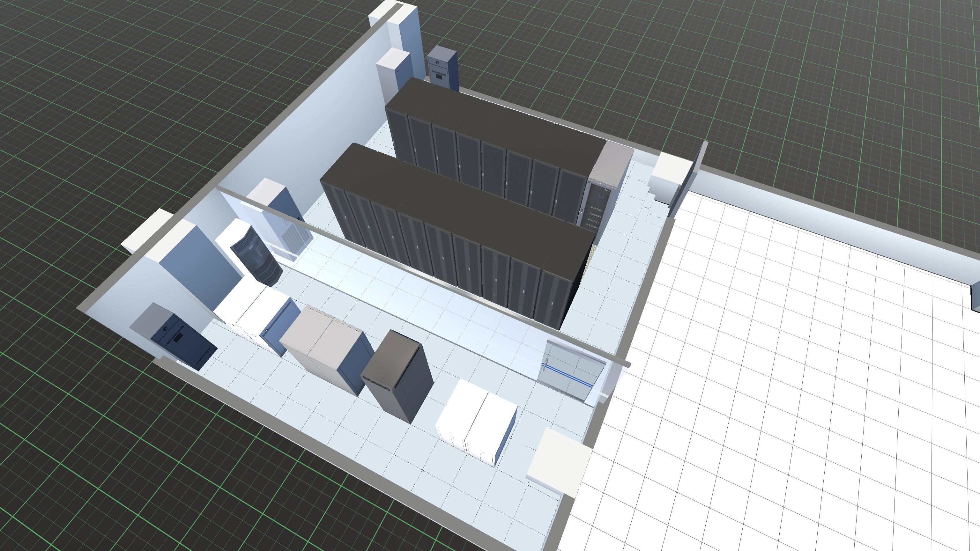Select the standalone dark gray server cabinet

pyautogui.click(x=397, y=377)
